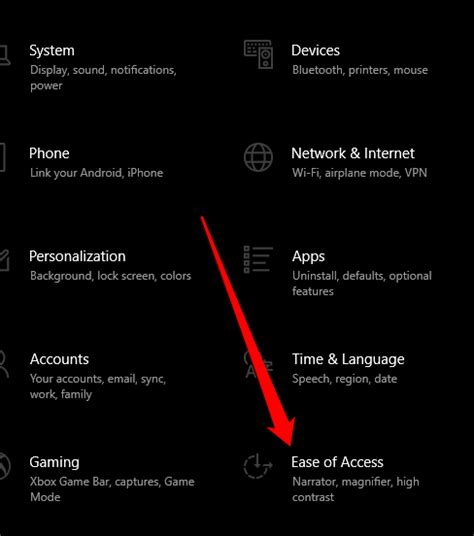Open the System settings heading
Image resolution: width=474 pixels, height=536 pixels.
pos(52,51)
